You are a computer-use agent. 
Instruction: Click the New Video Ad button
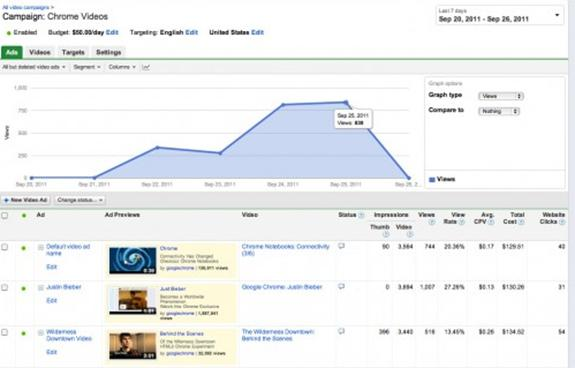click(x=26, y=200)
